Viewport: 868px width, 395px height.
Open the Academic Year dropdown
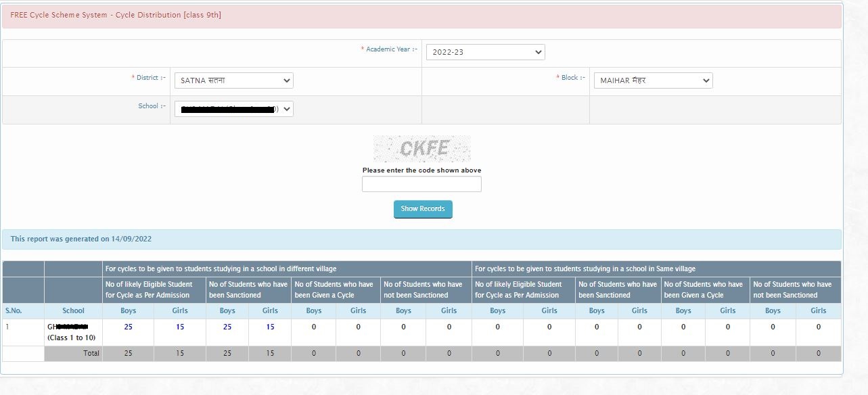click(x=485, y=52)
